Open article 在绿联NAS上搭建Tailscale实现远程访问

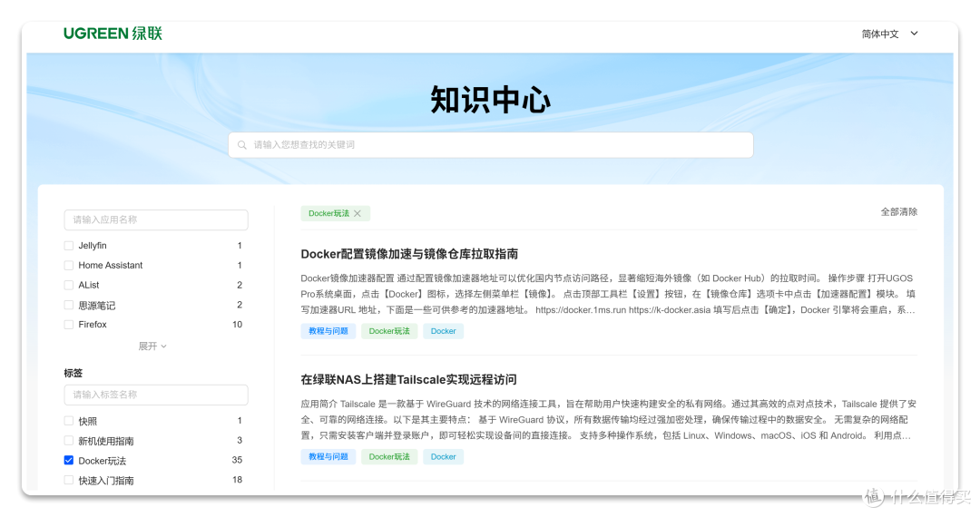pyautogui.click(x=408, y=380)
